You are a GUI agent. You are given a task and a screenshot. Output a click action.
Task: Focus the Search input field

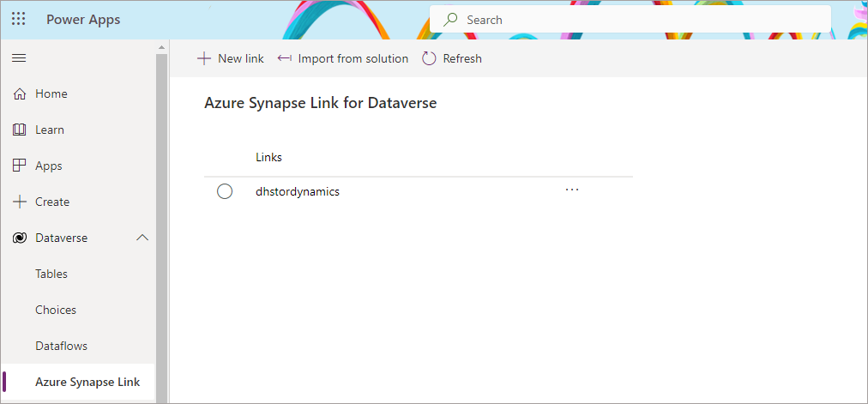(630, 20)
